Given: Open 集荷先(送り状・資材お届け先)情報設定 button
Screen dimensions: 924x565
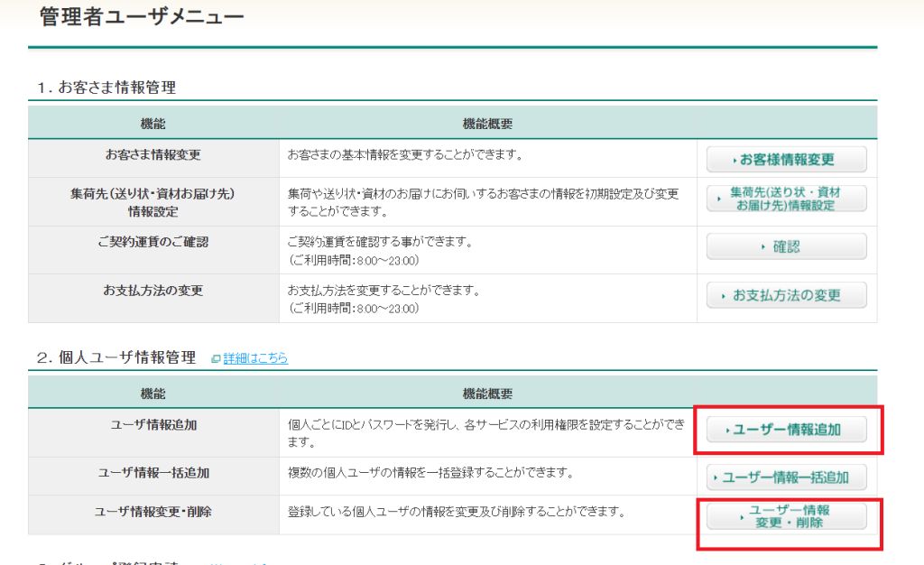Looking at the screenshot, I should coord(786,199).
